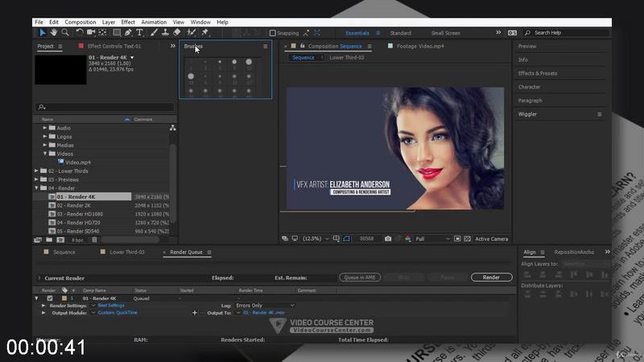Open the Custom: QuickTime output module link

click(x=118, y=312)
